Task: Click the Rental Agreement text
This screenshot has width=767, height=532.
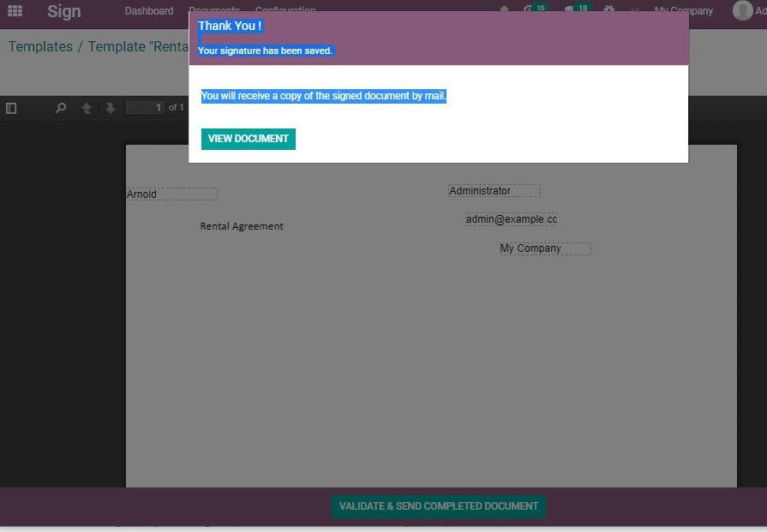Action: click(x=242, y=226)
